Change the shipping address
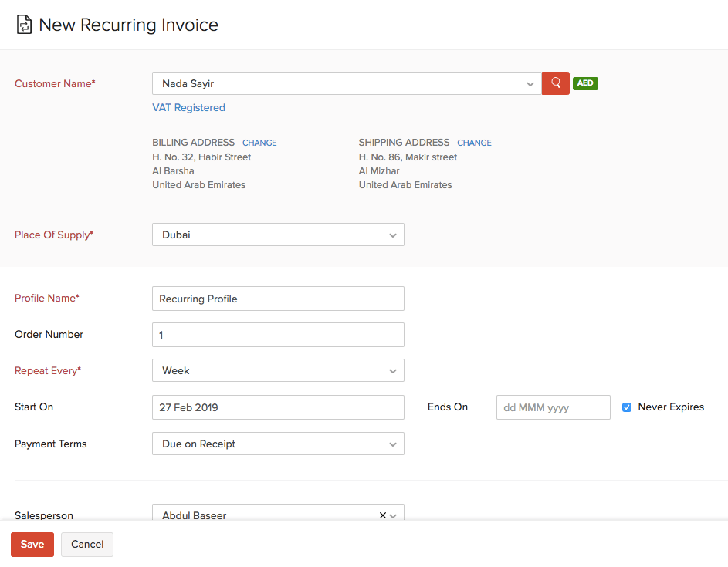 tap(474, 143)
